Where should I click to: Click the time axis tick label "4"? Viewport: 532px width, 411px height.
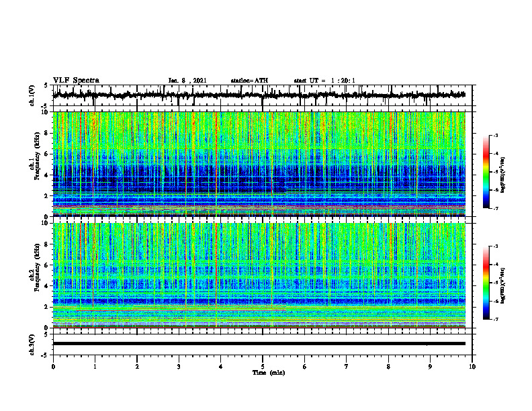[x=221, y=367]
